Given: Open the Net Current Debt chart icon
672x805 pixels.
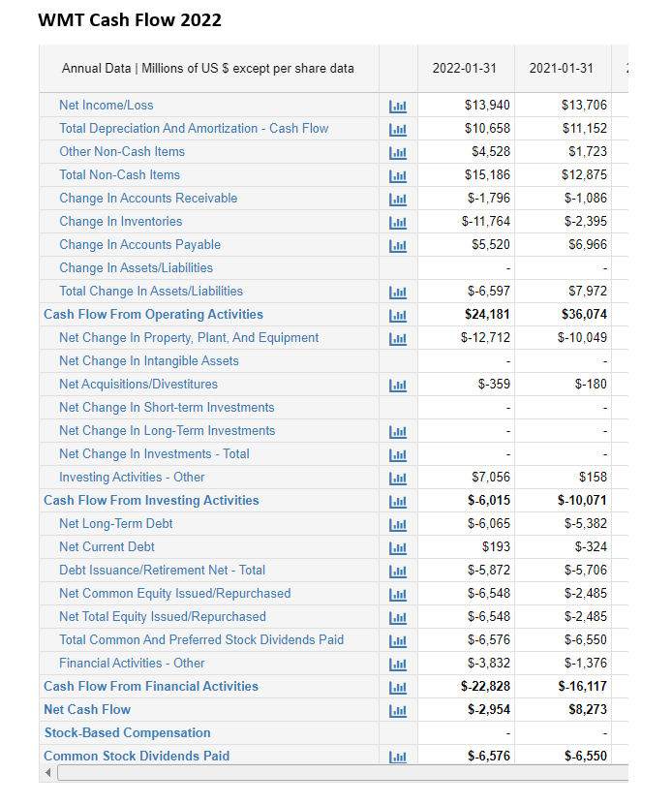Looking at the screenshot, I should (x=398, y=547).
